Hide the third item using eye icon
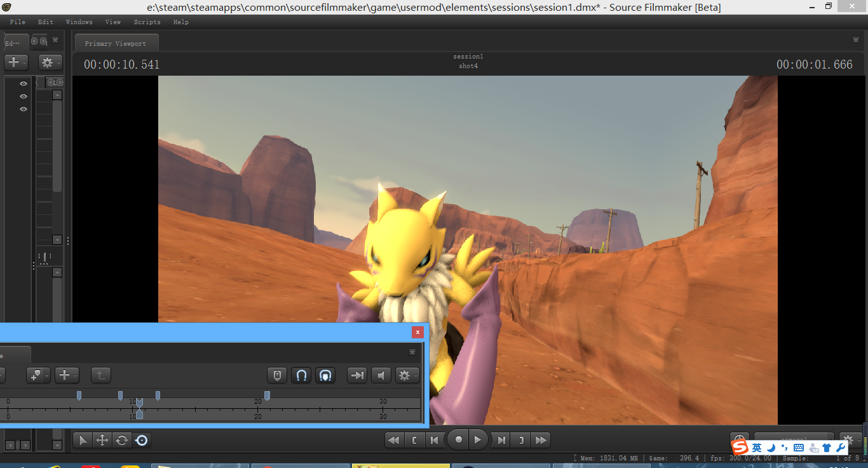868x468 pixels. tap(24, 109)
